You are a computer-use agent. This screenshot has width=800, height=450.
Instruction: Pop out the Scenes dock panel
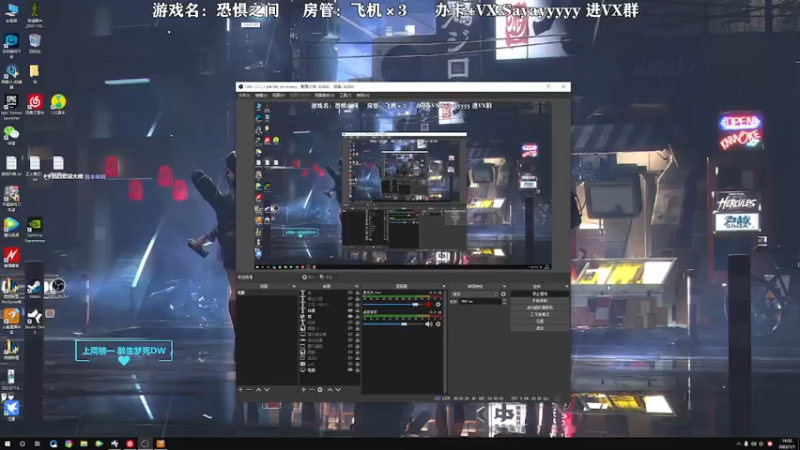click(x=294, y=286)
